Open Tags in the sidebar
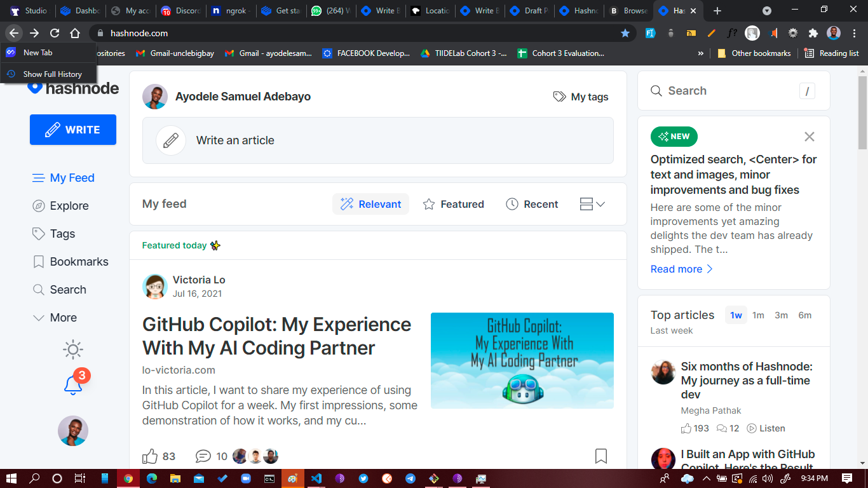 pos(53,234)
